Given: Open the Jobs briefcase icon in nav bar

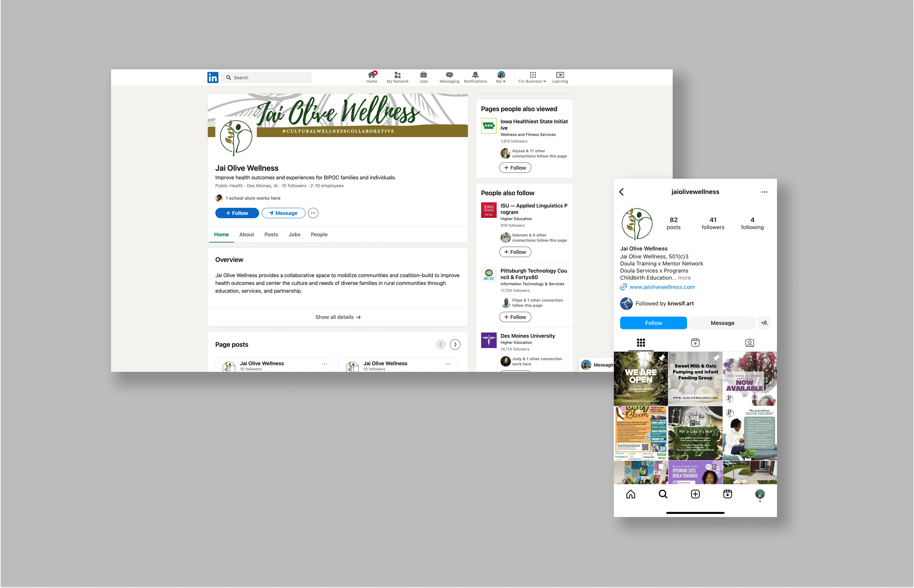Looking at the screenshot, I should [423, 77].
